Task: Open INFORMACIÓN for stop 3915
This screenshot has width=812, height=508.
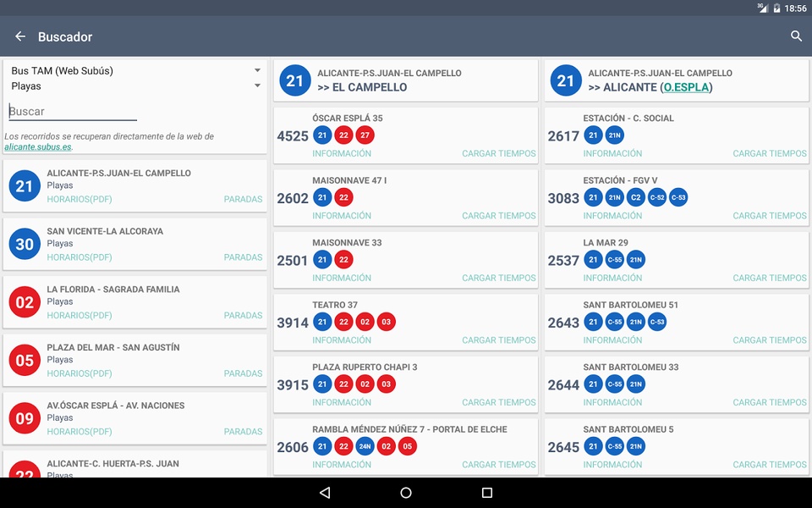Action: (x=342, y=402)
